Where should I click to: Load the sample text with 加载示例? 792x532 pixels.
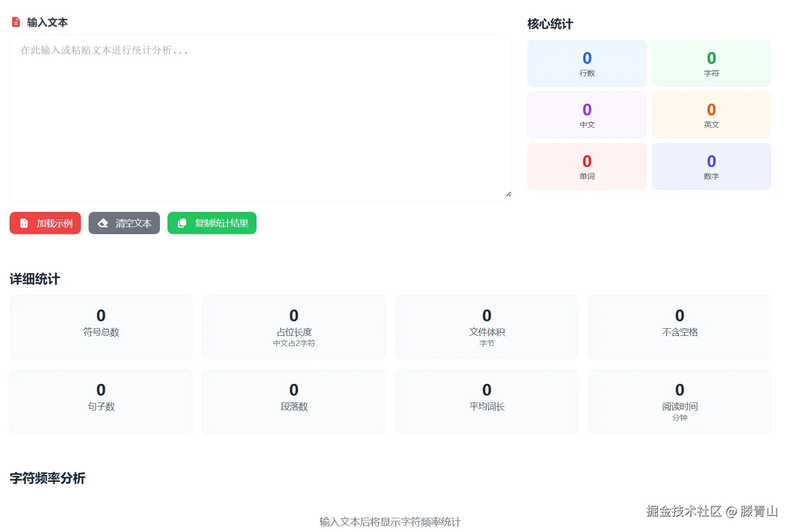tap(45, 223)
